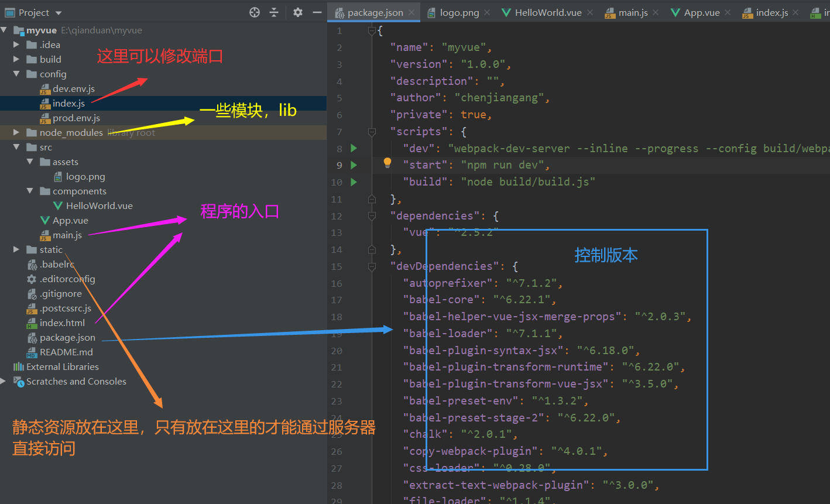The image size is (830, 504).
Task: Select package.json in project tree
Action: click(67, 338)
